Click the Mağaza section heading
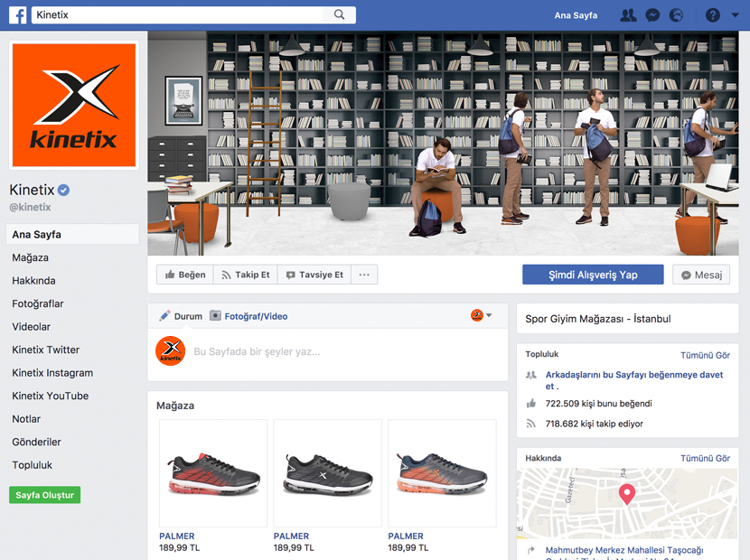Image resolution: width=750 pixels, height=560 pixels. pyautogui.click(x=175, y=406)
